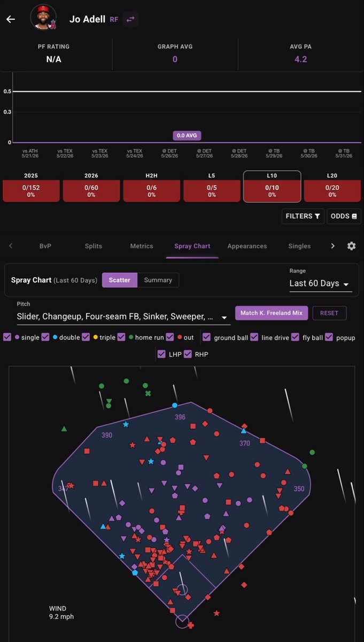The width and height of the screenshot is (364, 642).
Task: Select the H2H stat box
Action: 152,187
